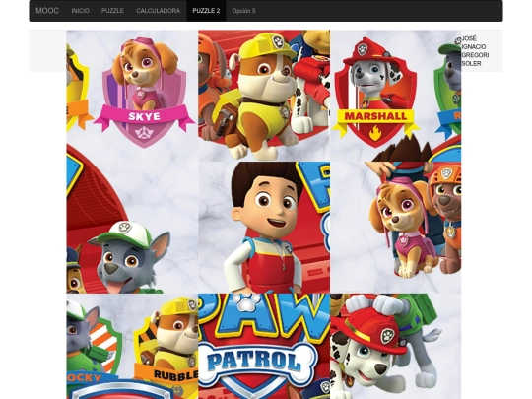The height and width of the screenshot is (399, 532).
Task: Select the Marshall red helmet puzzle tile
Action: pyautogui.click(x=396, y=347)
